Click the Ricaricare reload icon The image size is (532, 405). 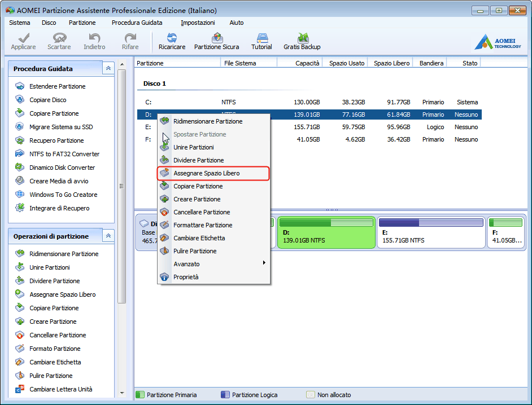[x=172, y=38]
